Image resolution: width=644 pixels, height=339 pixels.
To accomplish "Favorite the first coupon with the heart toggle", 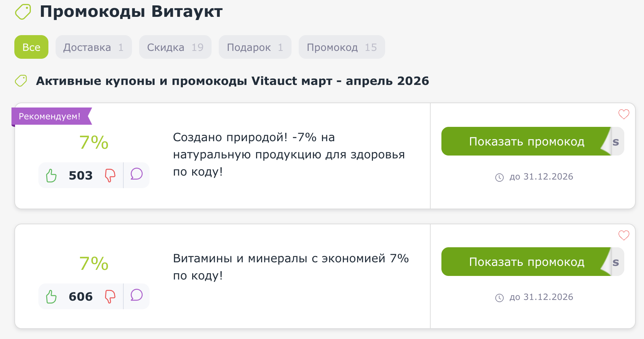I will [624, 114].
